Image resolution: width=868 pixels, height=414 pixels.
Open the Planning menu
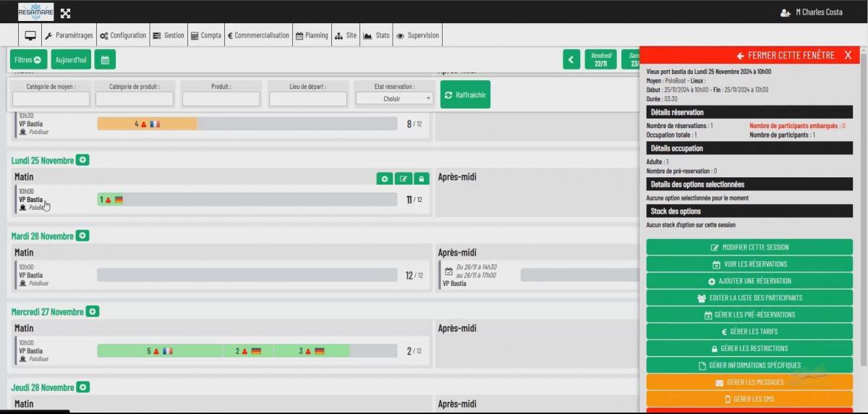point(312,35)
